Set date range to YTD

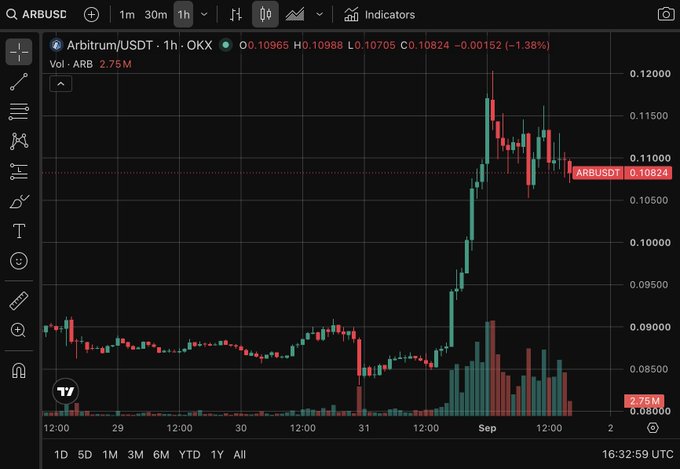coord(190,455)
